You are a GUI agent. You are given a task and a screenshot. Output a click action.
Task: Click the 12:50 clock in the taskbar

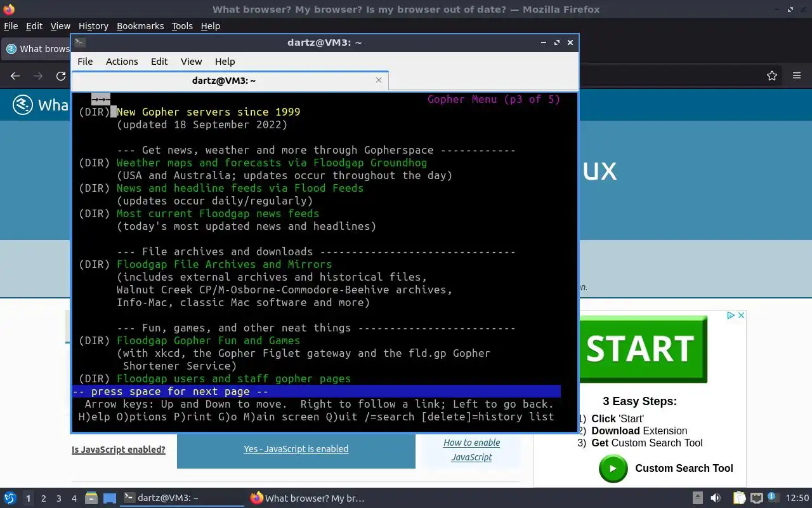[x=797, y=498]
